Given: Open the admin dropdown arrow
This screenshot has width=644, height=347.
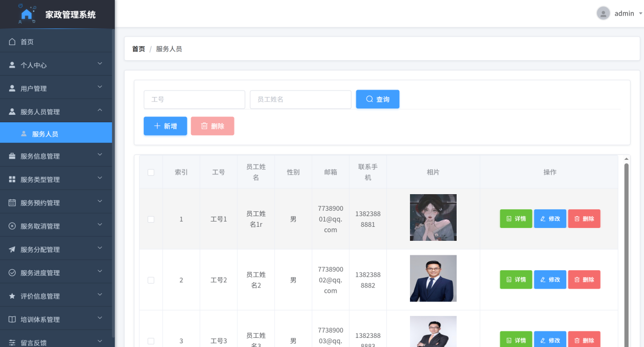Looking at the screenshot, I should click(640, 13).
